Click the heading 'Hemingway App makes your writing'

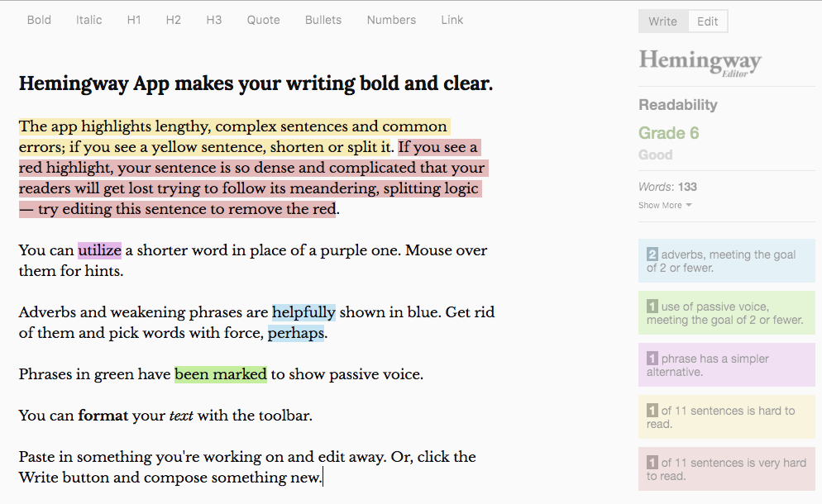[x=256, y=83]
